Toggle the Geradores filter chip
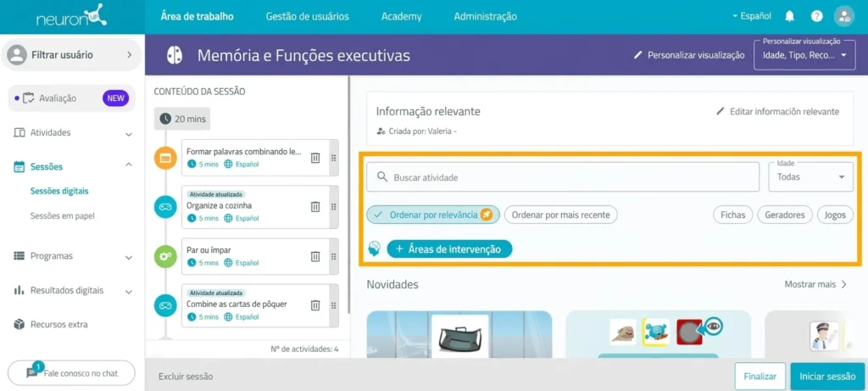Screen dimensions: 868x391 [785, 215]
